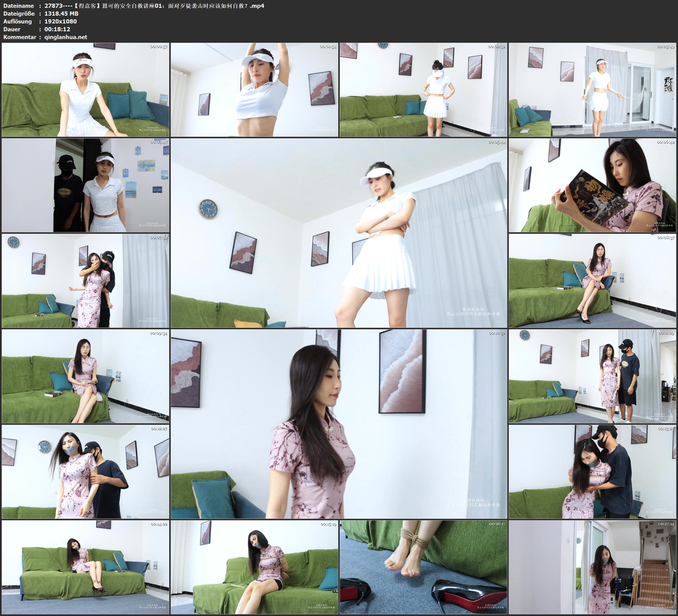Screen dimensions: 678x616
Task: Click the frame timestamped 00:09:34
Action: 85,376
